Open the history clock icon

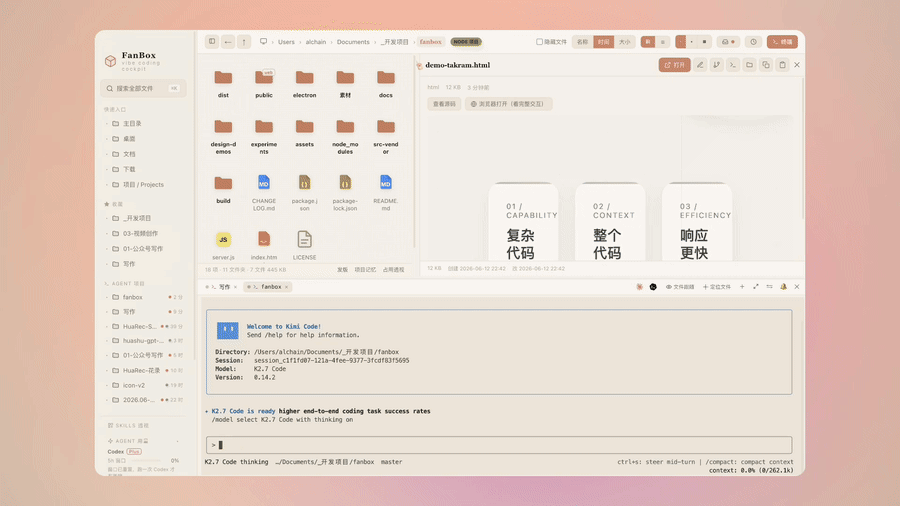[753, 42]
